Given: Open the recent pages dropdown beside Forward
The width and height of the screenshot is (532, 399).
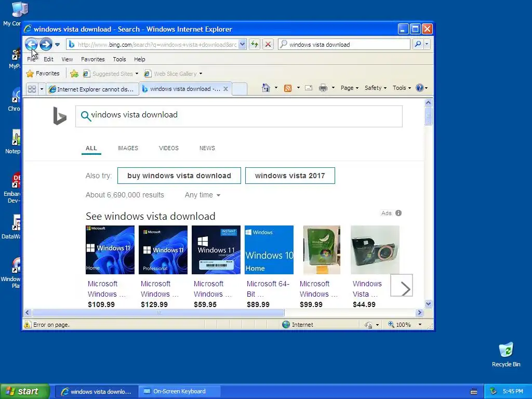Looking at the screenshot, I should click(x=57, y=45).
